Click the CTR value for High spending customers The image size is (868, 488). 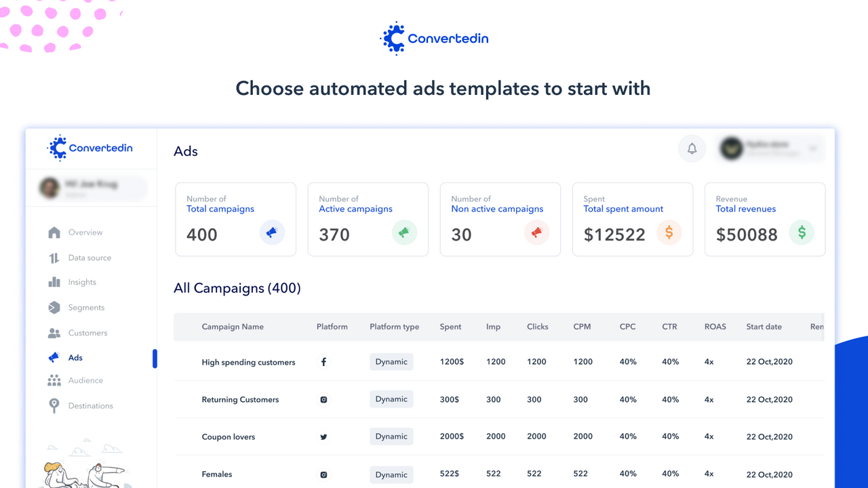pos(671,362)
